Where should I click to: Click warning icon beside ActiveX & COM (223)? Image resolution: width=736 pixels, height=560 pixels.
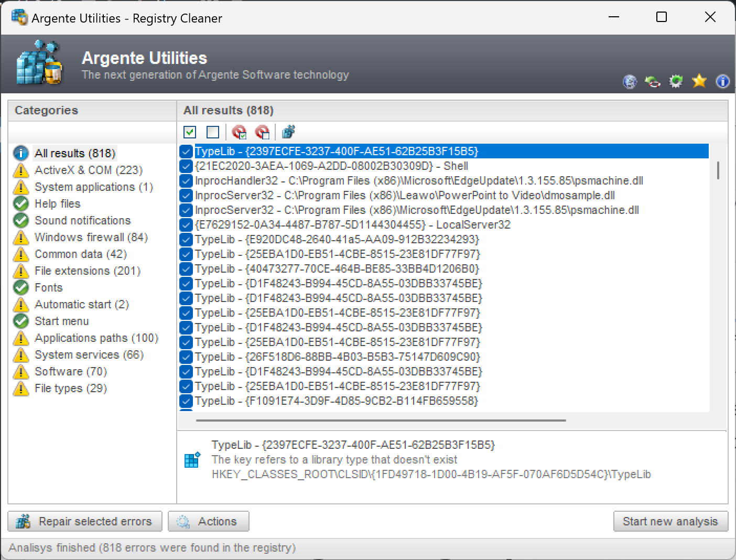pyautogui.click(x=20, y=170)
